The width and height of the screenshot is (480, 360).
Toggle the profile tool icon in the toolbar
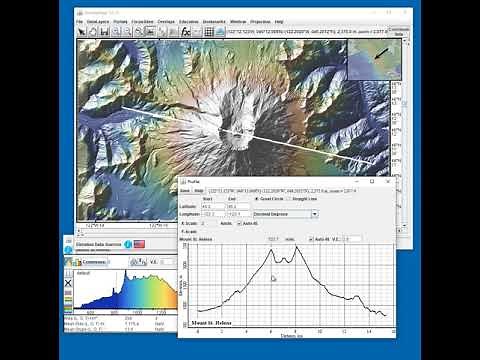tap(151, 32)
